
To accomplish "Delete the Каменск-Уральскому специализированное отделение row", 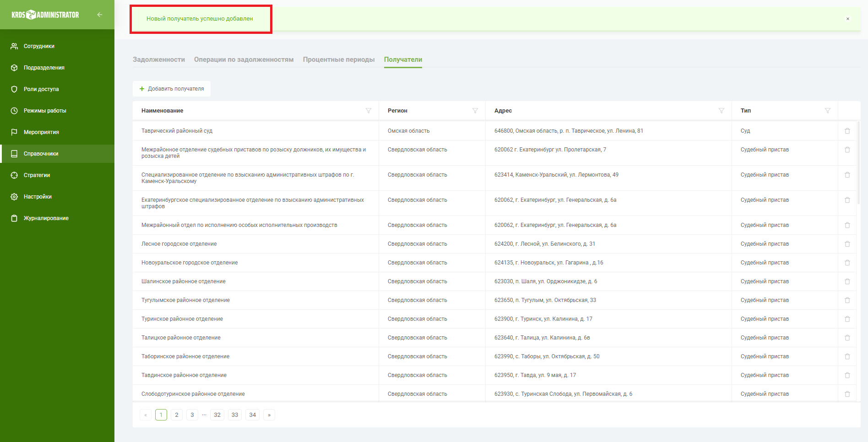I will point(847,175).
